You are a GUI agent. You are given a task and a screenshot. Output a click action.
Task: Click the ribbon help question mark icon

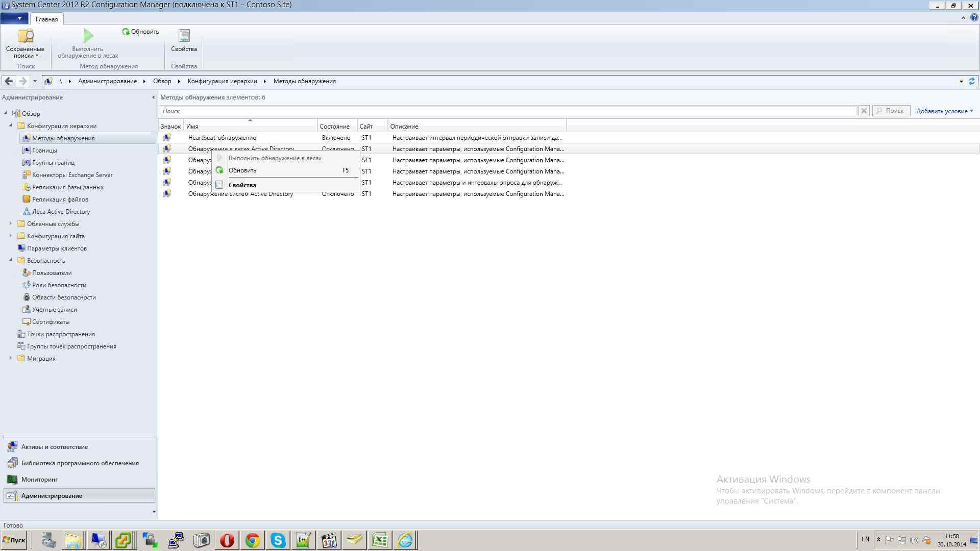[x=974, y=18]
